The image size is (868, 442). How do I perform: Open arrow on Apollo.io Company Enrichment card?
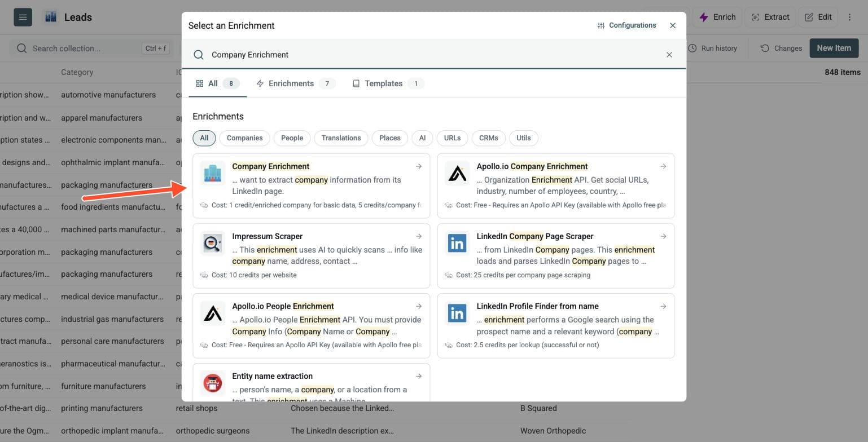tap(663, 166)
